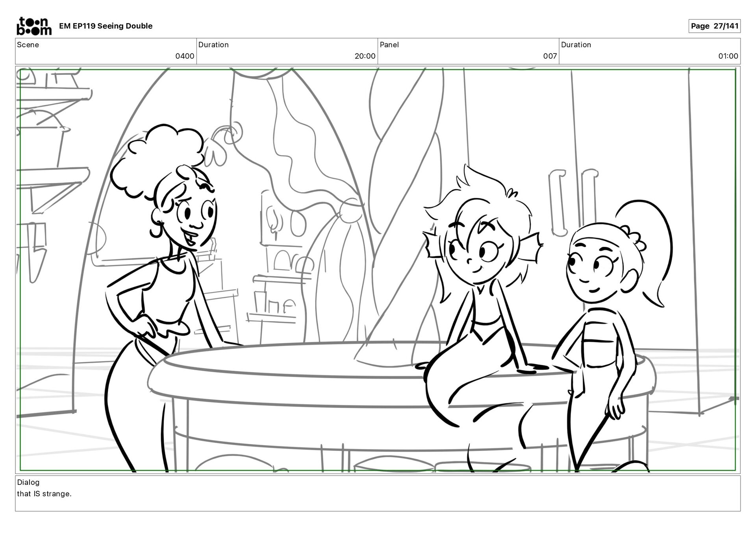Click the Scene label text
This screenshot has height=534, width=756.
[x=28, y=44]
